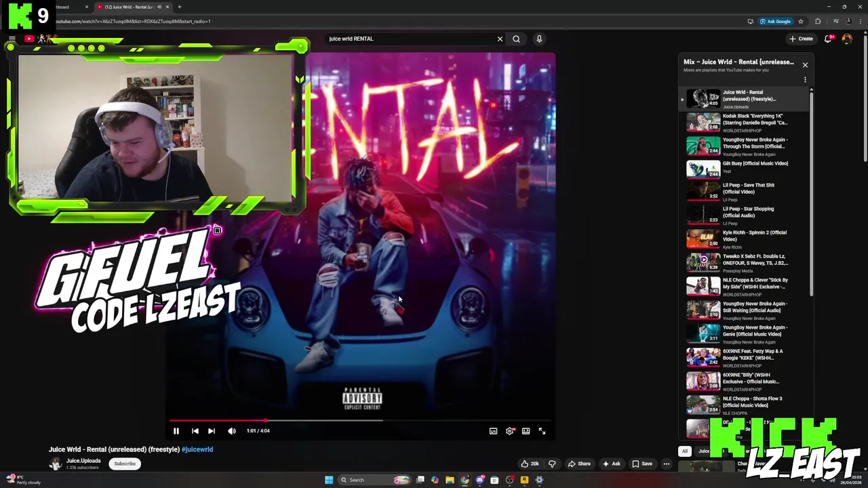Open the weather widget showing Partly cloudy
868x488 pixels.
click(24, 480)
